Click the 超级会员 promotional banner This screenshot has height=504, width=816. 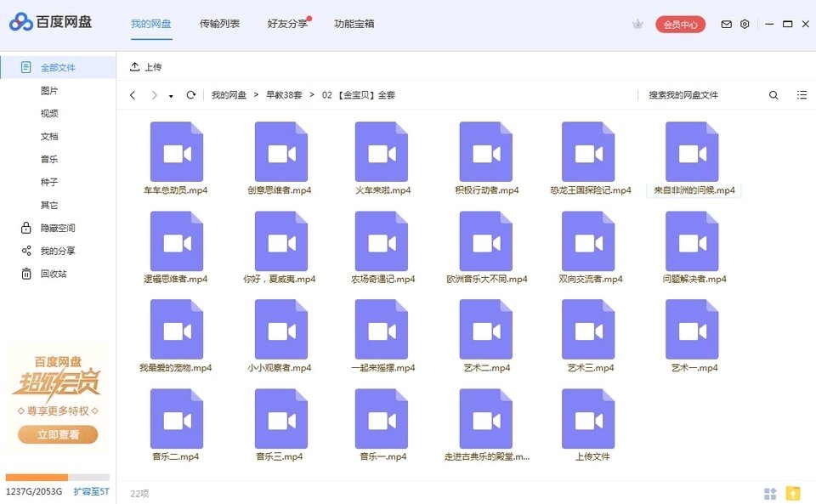click(x=58, y=398)
